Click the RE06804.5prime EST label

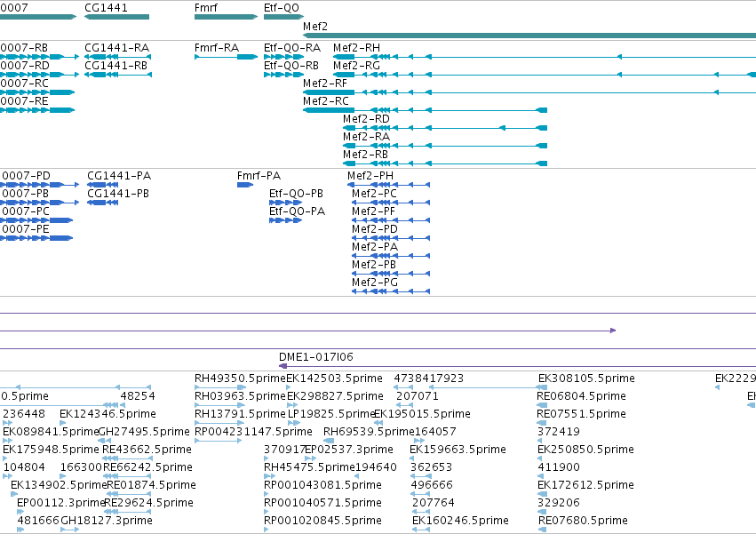[x=582, y=396]
